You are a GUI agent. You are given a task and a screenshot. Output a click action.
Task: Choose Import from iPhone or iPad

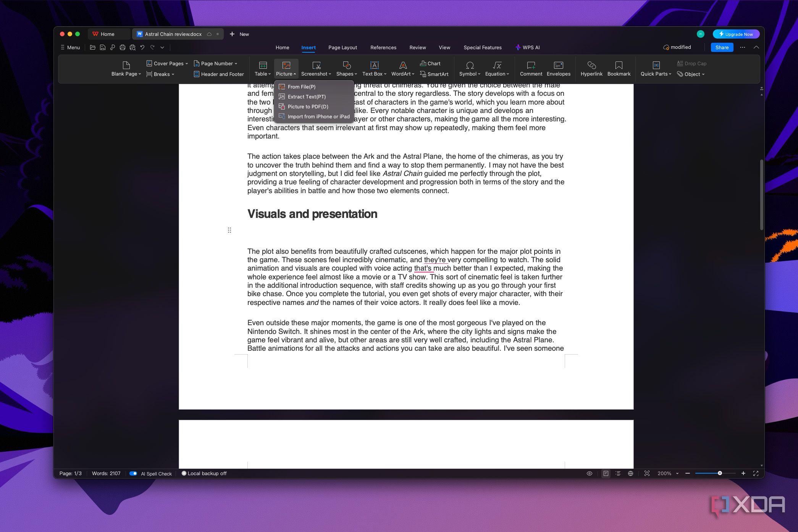point(314,116)
